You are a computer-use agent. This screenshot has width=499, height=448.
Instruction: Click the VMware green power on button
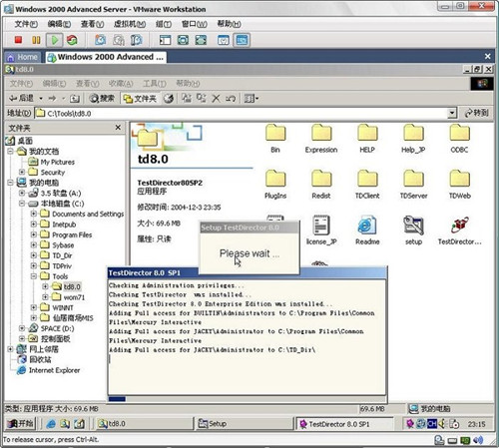54,40
